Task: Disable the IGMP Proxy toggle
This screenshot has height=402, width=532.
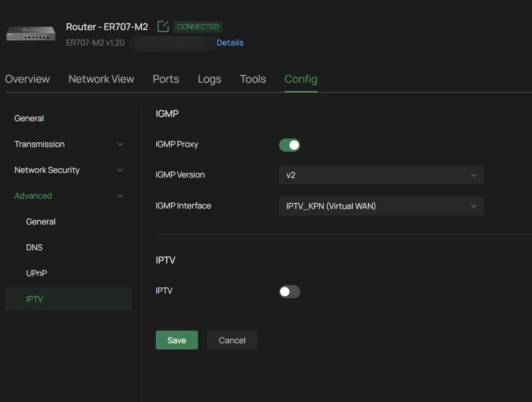Action: [x=289, y=145]
